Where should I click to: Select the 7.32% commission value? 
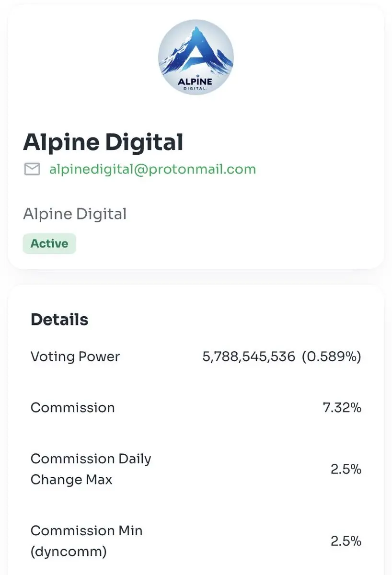coord(342,408)
